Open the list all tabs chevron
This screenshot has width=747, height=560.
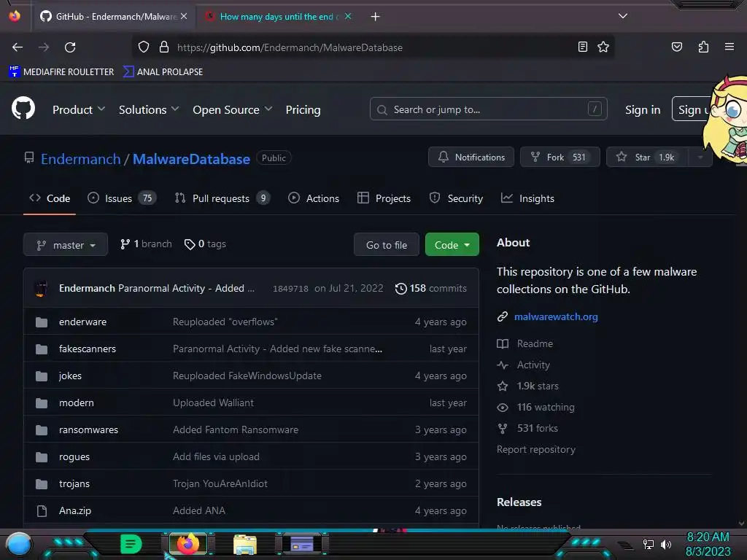click(x=623, y=16)
